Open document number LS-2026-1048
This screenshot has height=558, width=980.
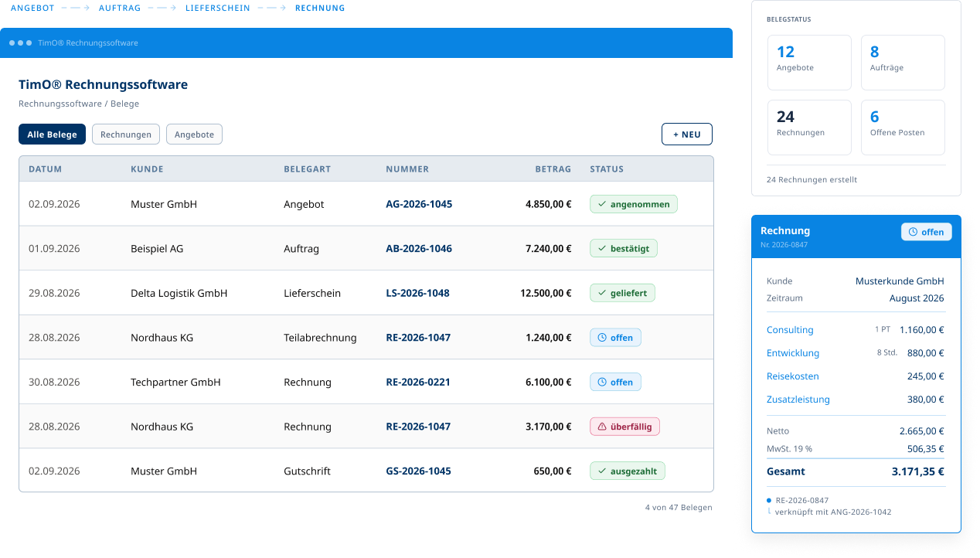tap(417, 293)
